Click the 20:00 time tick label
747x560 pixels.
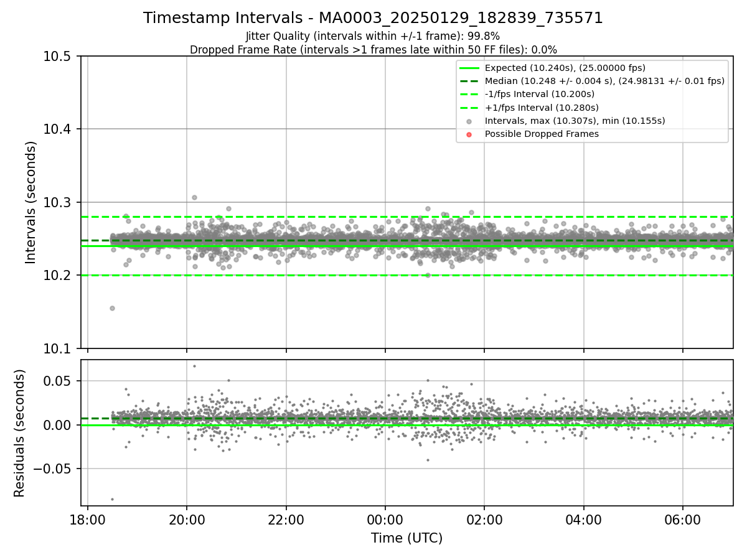coord(187,519)
